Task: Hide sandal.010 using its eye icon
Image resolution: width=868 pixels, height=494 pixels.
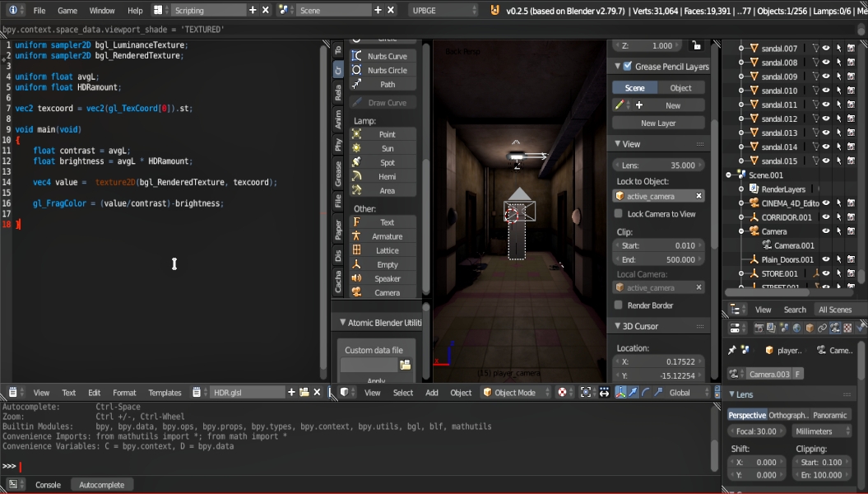Action: 825,91
